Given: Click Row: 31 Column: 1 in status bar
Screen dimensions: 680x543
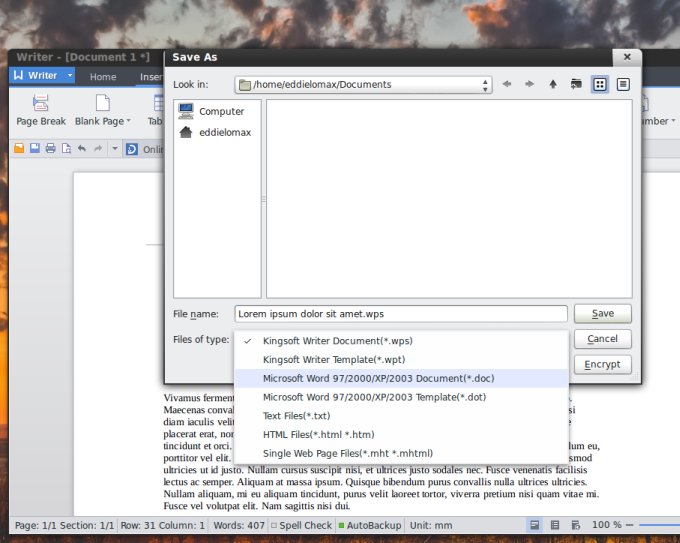Looking at the screenshot, I should pyautogui.click(x=163, y=525).
